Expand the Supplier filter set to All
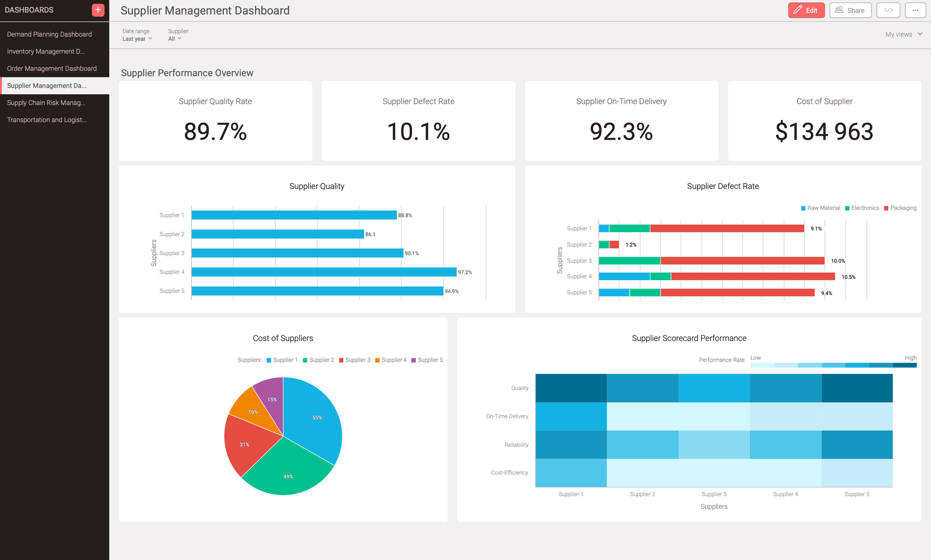931x560 pixels. [174, 39]
